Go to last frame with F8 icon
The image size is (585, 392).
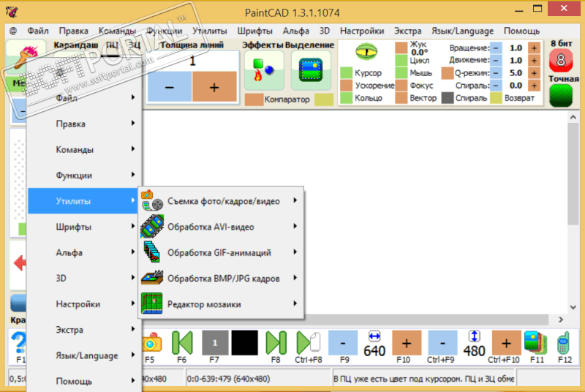coord(276,343)
